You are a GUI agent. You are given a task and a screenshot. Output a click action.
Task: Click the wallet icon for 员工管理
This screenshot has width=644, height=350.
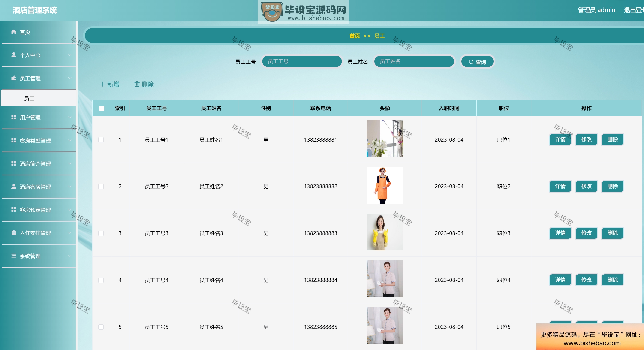[x=14, y=78]
